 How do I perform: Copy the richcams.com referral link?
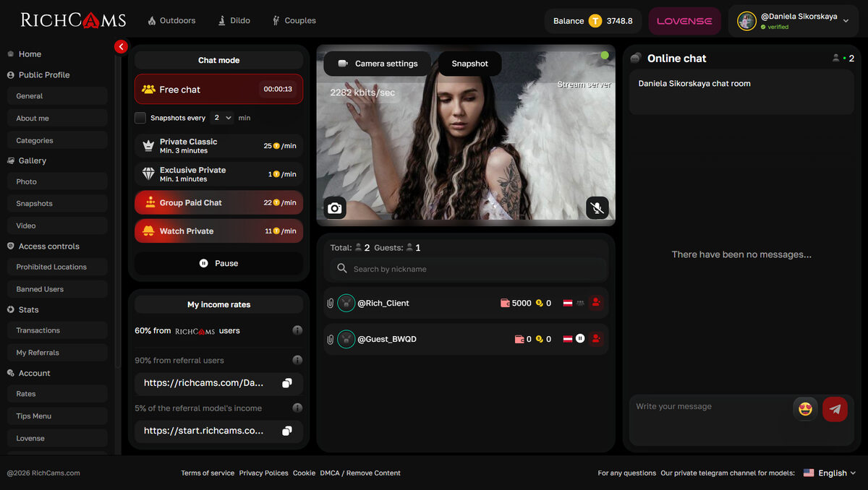[x=287, y=383]
